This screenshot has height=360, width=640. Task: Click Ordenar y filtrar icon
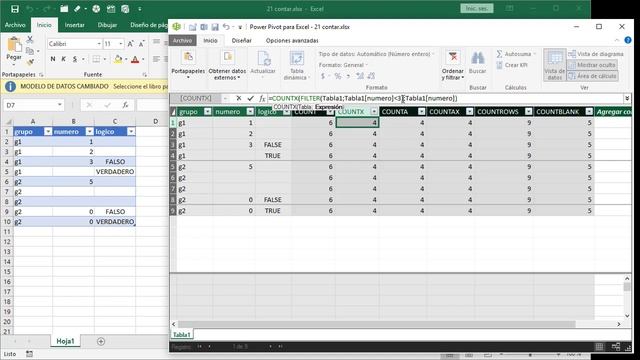[x=453, y=58]
